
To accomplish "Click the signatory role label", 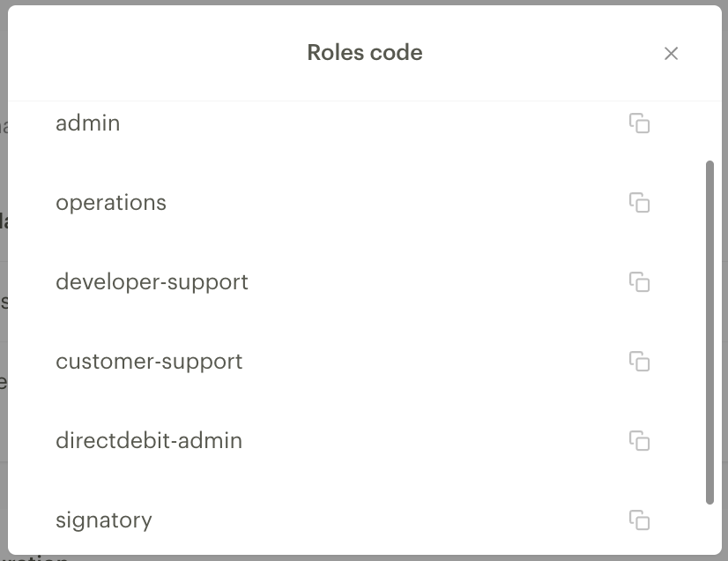I will pyautogui.click(x=103, y=520).
